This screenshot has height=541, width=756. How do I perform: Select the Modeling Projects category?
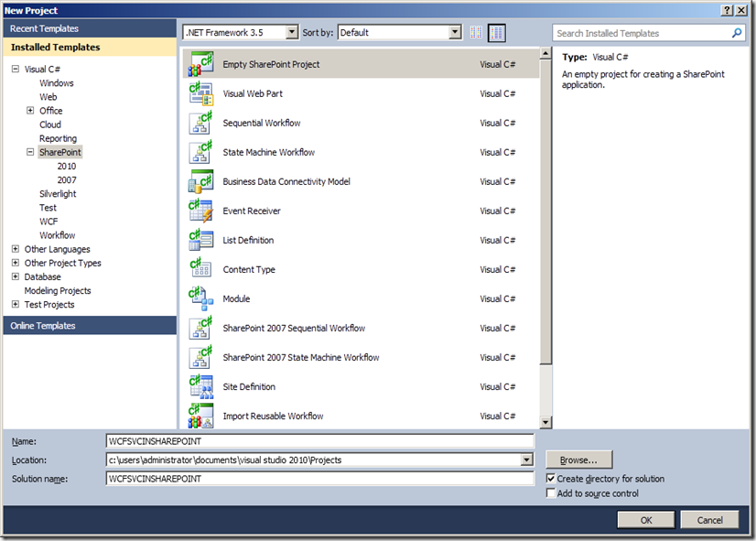point(58,291)
